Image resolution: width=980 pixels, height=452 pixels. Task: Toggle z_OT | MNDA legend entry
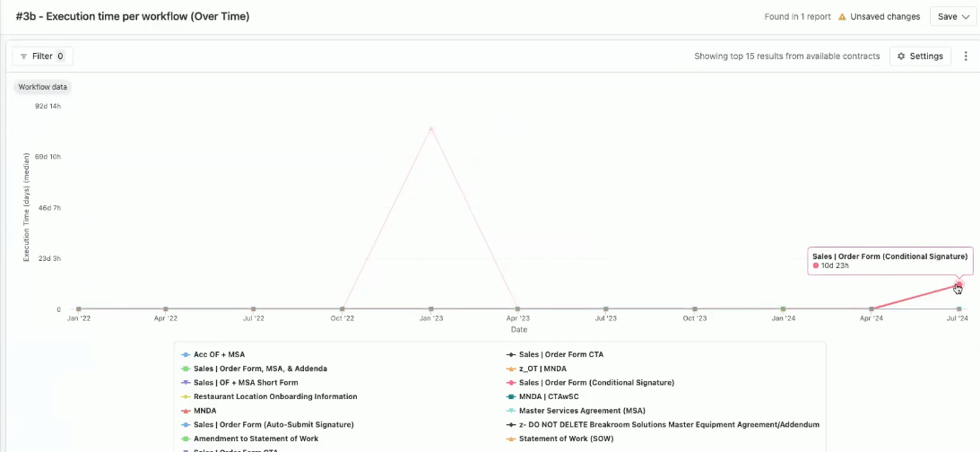[x=542, y=369]
